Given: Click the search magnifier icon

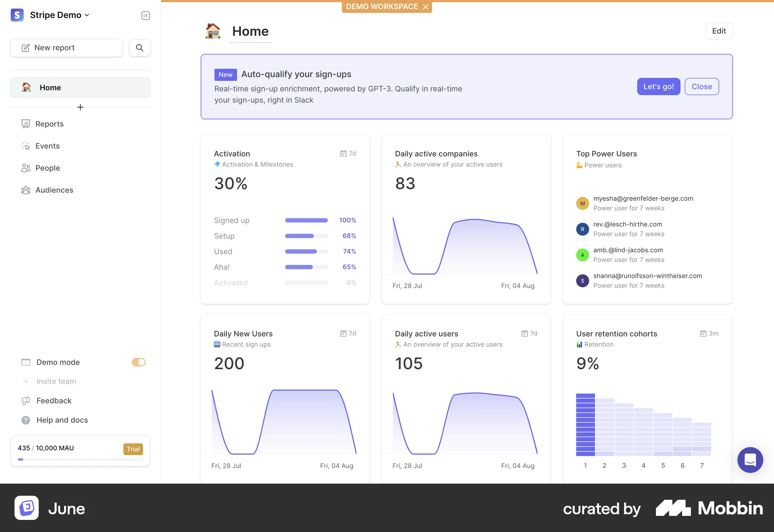Looking at the screenshot, I should [139, 48].
